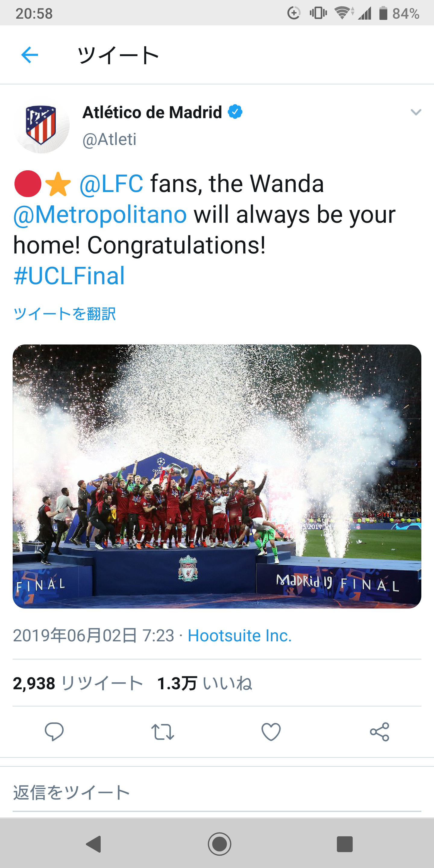Open the @Metropolitano mention
The image size is (434, 868).
(100, 215)
